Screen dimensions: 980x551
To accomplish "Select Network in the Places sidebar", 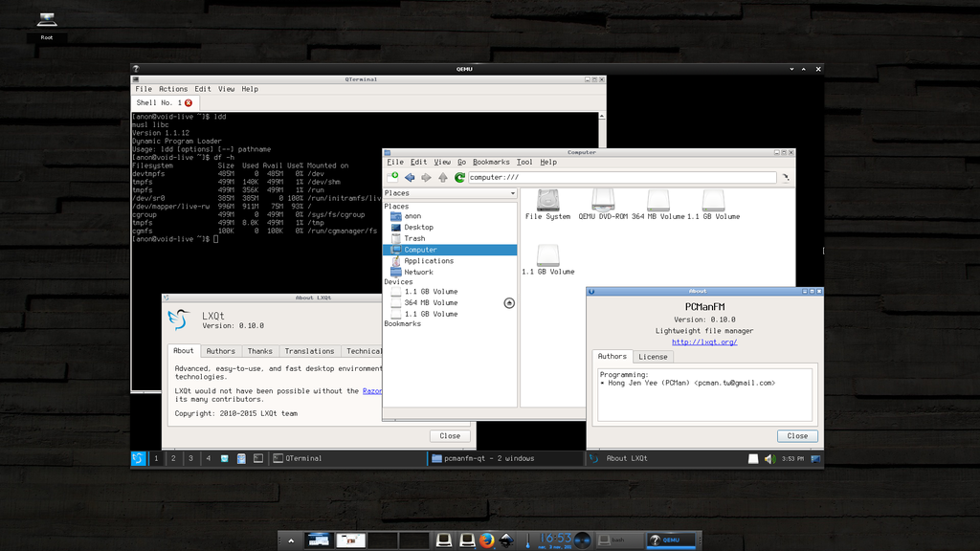I will click(418, 272).
